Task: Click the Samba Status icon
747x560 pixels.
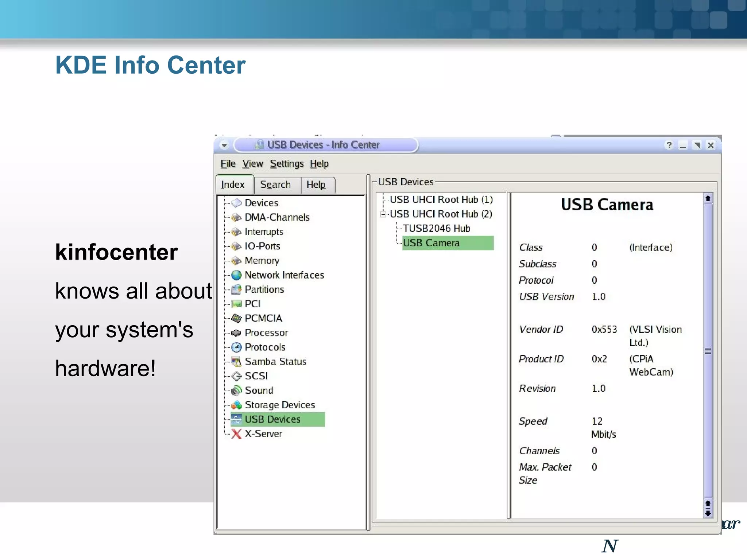Action: pyautogui.click(x=236, y=362)
